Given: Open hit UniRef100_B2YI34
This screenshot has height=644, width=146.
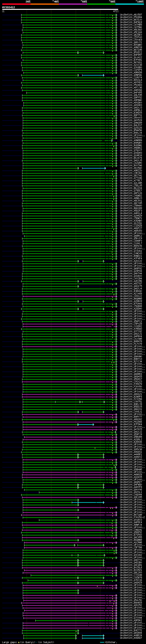Looking at the screenshot, I should point(131,361).
